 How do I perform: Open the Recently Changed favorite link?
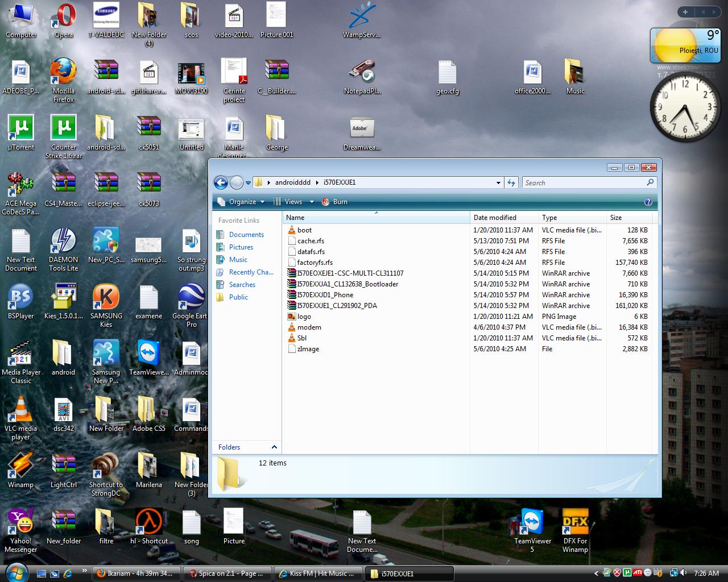[251, 272]
